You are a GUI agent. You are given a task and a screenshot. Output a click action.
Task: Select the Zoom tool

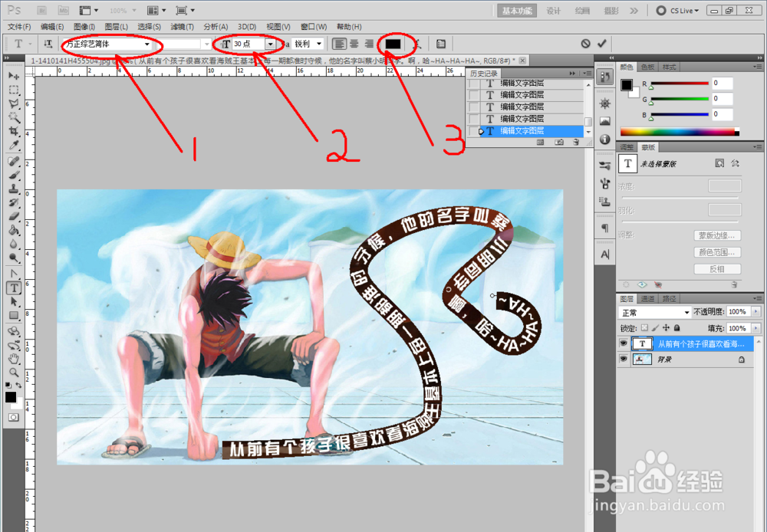pos(14,373)
